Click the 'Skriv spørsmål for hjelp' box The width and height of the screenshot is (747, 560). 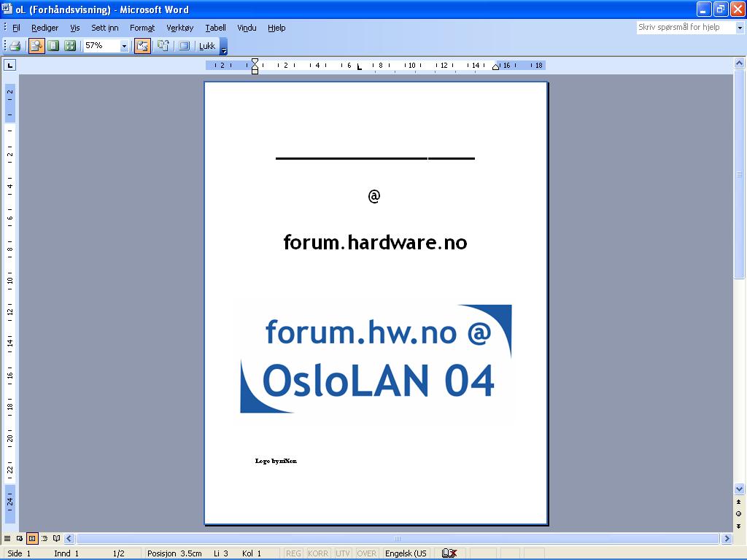click(x=686, y=27)
